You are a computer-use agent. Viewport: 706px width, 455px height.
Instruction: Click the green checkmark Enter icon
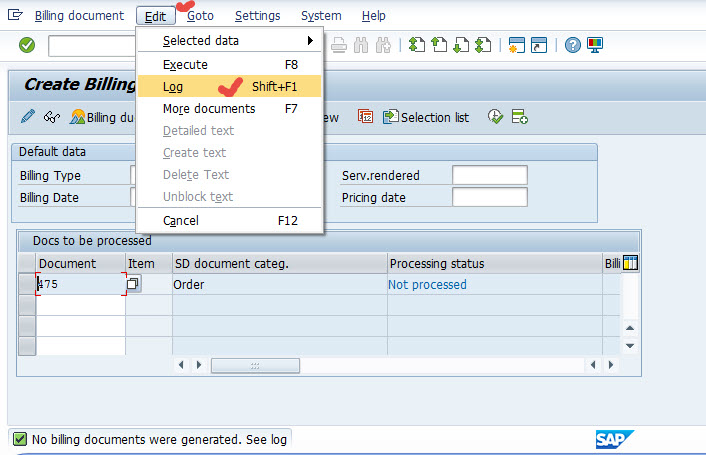click(x=27, y=45)
